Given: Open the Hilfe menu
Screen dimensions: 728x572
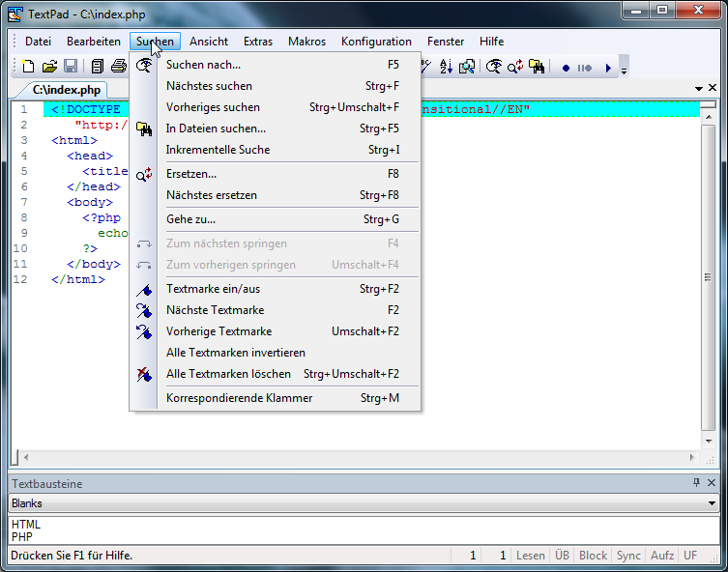Looking at the screenshot, I should tap(491, 42).
